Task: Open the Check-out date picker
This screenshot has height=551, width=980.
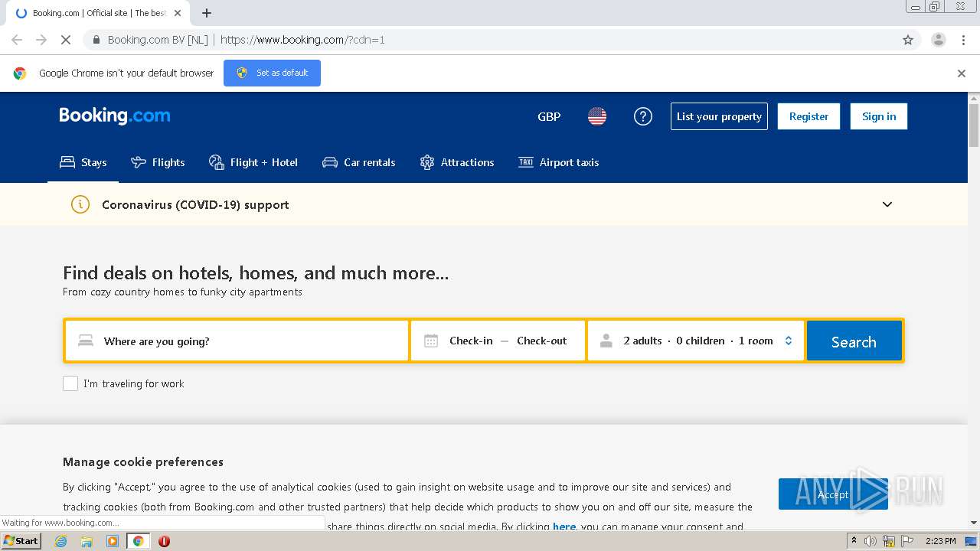Action: click(x=542, y=341)
